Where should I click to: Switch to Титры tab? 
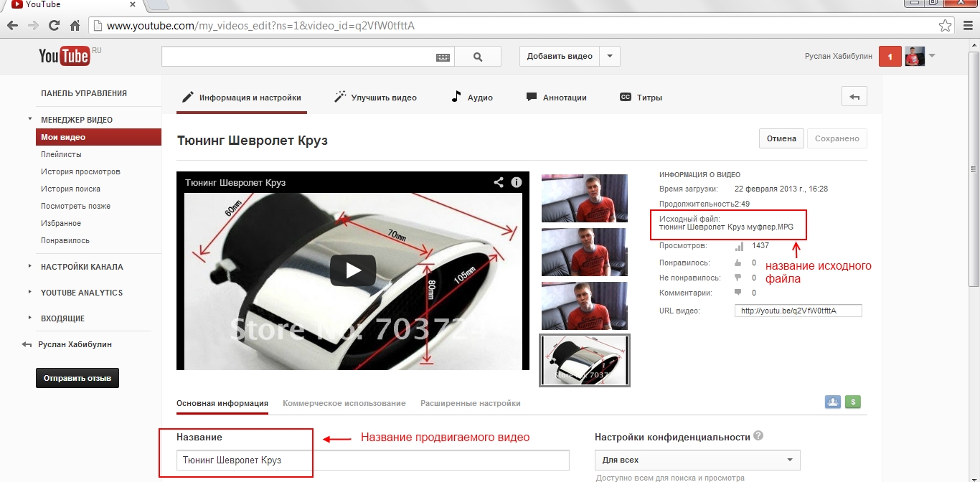641,98
